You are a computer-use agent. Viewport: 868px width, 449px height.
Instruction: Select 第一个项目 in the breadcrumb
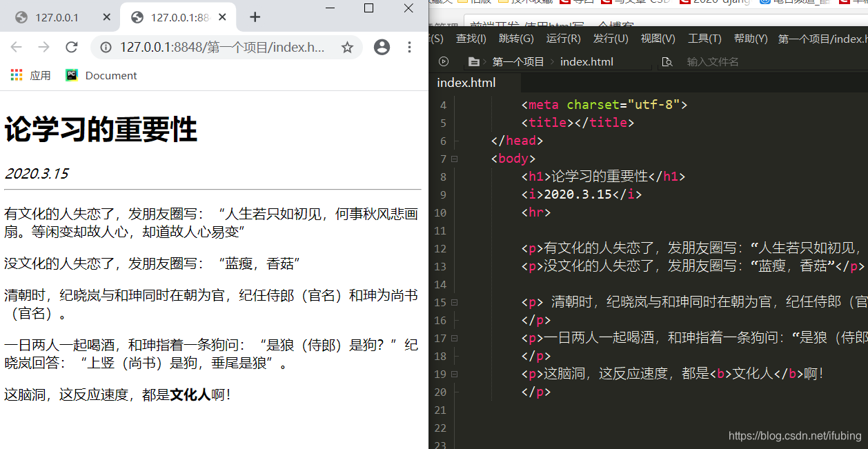pos(518,61)
